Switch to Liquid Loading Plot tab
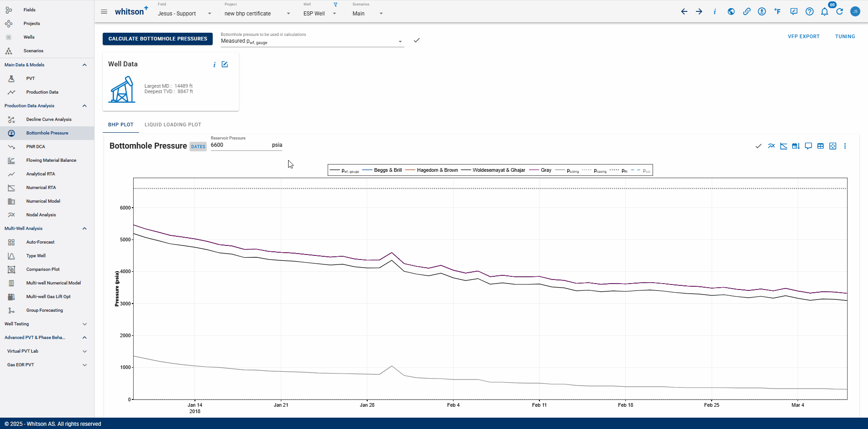 [x=173, y=125]
